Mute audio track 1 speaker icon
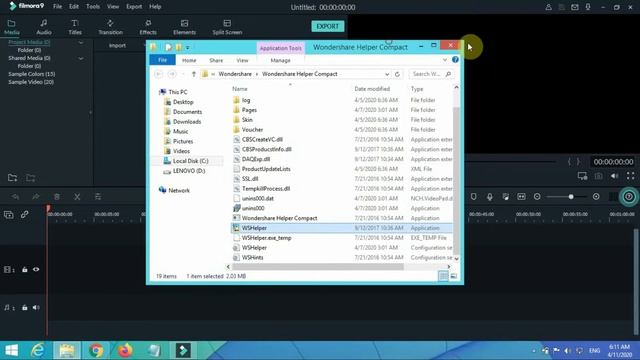 coord(36,307)
